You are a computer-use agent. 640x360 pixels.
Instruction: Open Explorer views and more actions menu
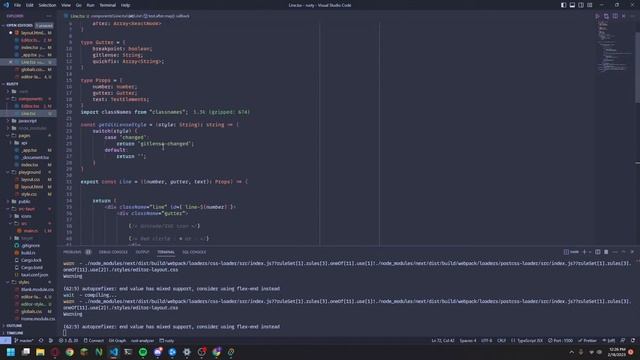49,16
